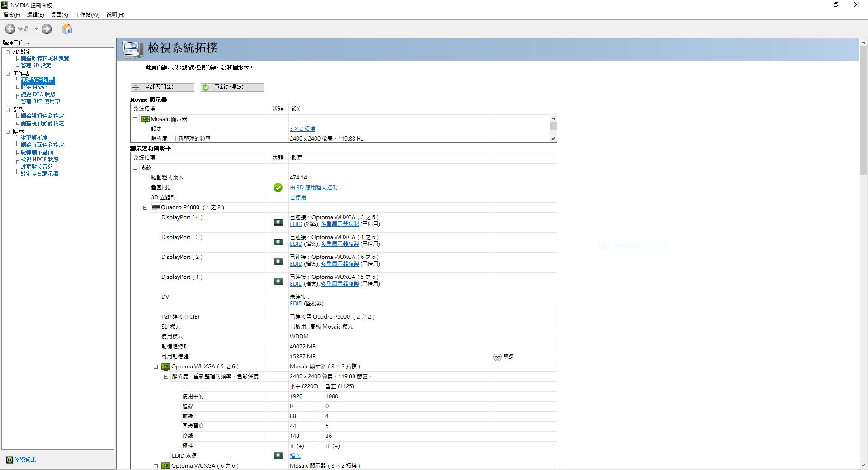The image size is (868, 470).
Task: Open the 編輯(E) menu
Action: (35, 15)
